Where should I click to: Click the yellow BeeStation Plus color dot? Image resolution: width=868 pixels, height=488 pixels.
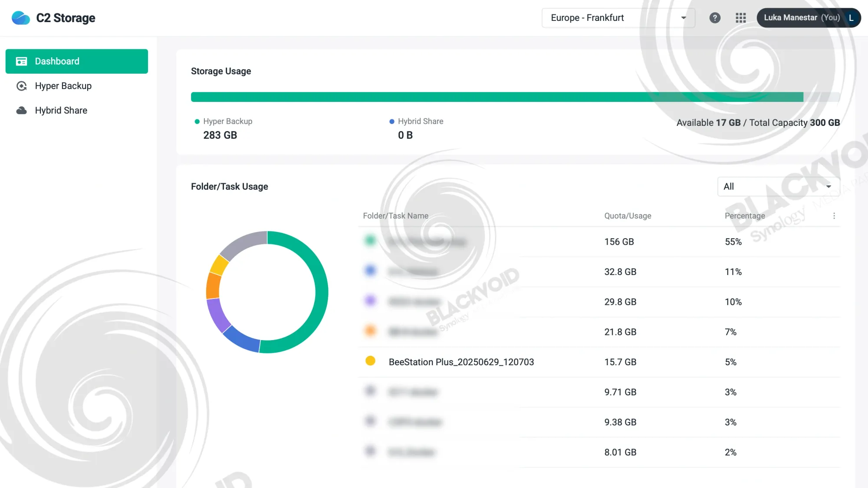click(x=370, y=361)
